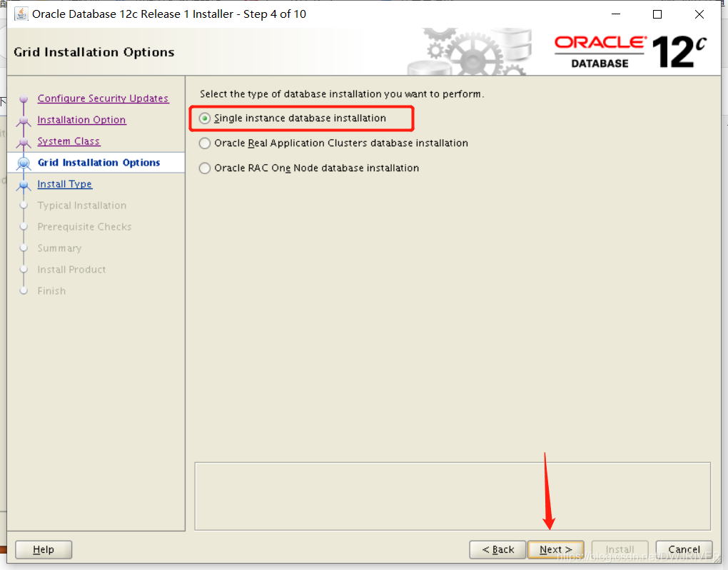Maximize the installer window
Image resolution: width=728 pixels, height=570 pixels.
coord(657,14)
